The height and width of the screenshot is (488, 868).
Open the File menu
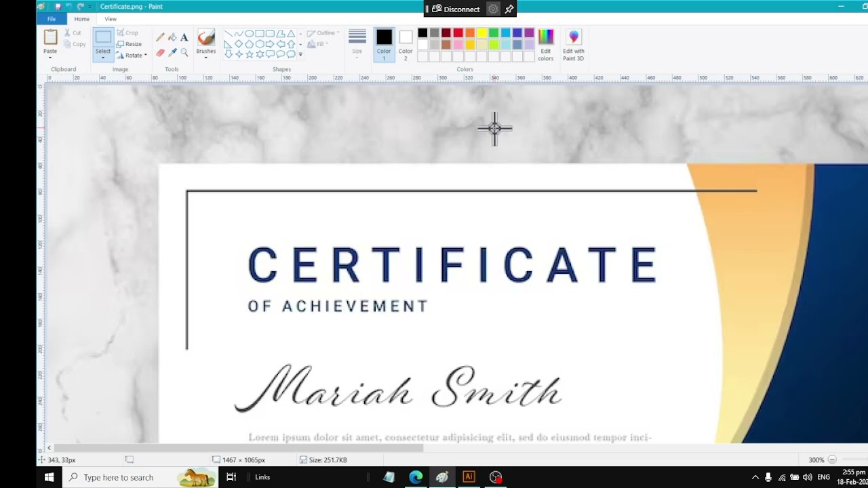[x=52, y=19]
